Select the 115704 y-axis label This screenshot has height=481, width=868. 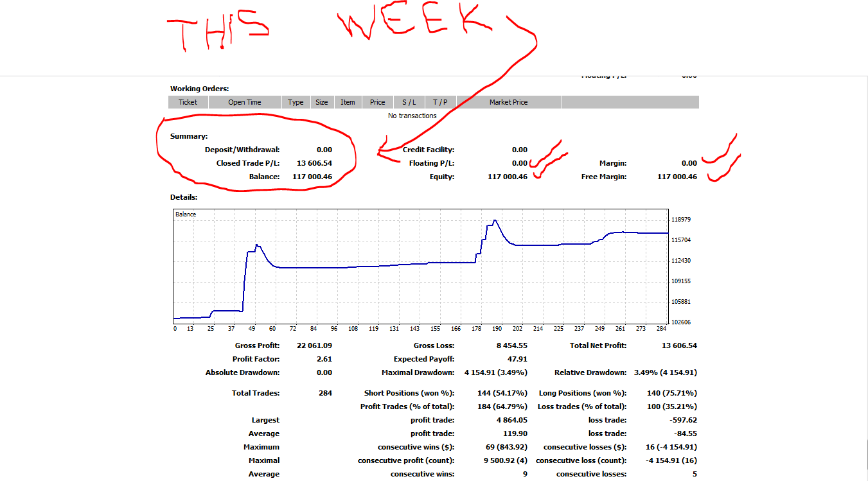click(x=682, y=240)
